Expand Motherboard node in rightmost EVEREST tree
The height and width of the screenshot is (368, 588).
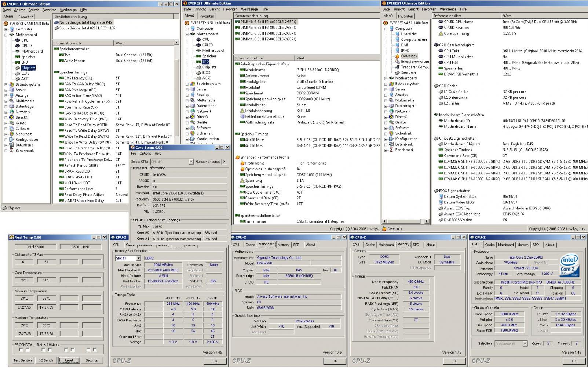pos(386,78)
